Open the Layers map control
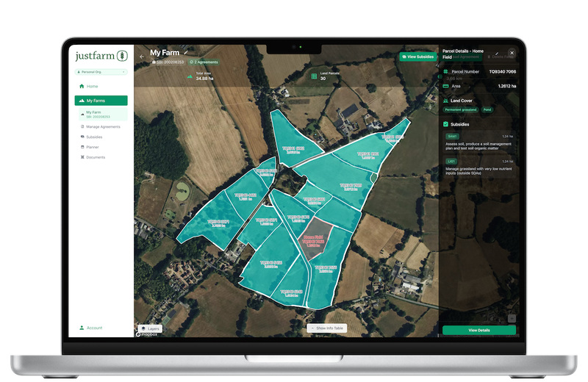This screenshot has width=588, height=382. point(150,328)
